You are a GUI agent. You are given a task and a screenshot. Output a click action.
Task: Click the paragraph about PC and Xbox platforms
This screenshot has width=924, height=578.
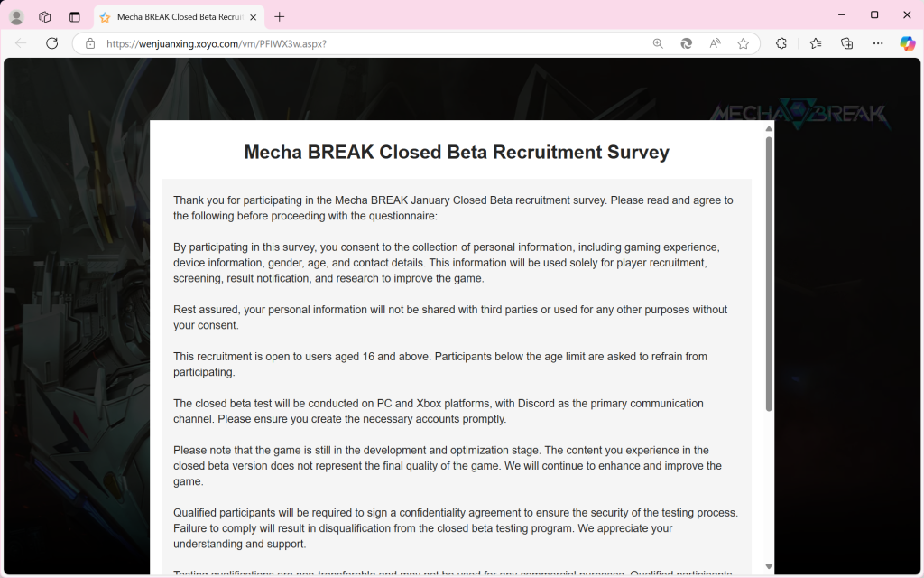(439, 411)
